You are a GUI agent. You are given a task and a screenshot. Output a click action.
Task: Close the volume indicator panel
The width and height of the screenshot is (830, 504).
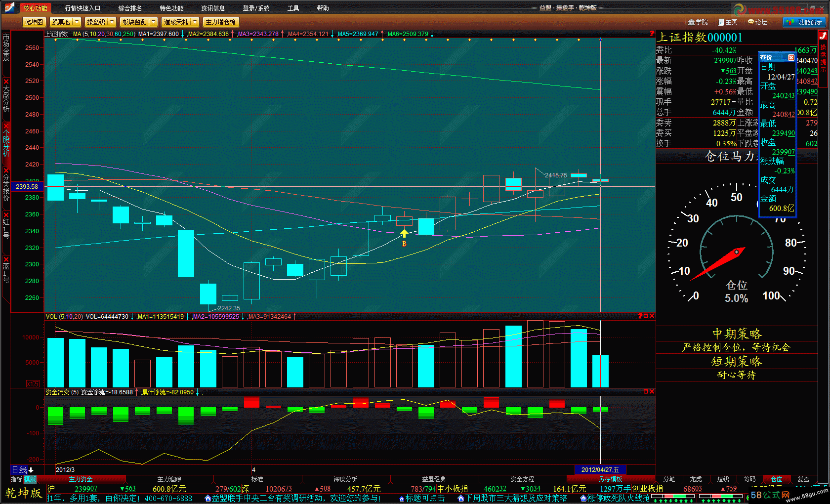652,316
